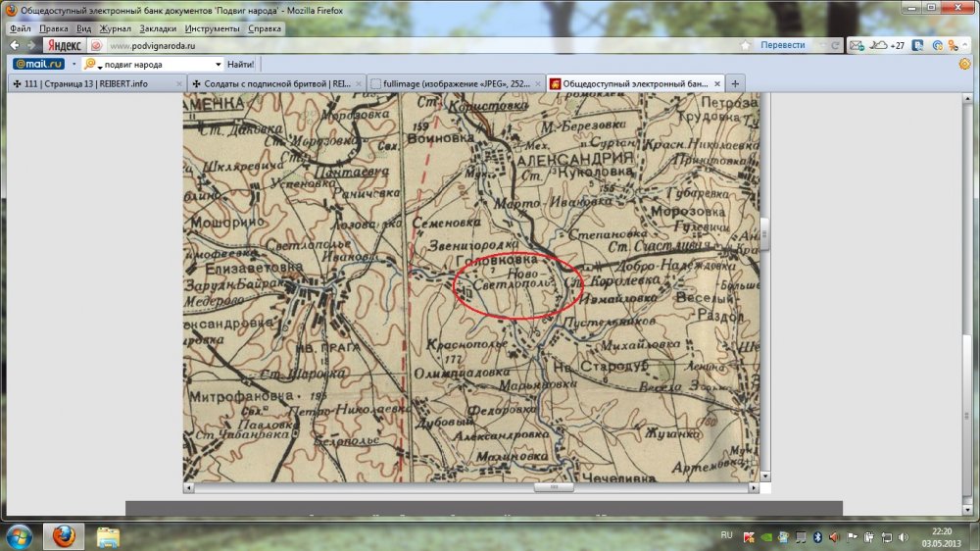The image size is (980, 551).
Task: Click the red speaker tray icon
Action: coord(834,536)
